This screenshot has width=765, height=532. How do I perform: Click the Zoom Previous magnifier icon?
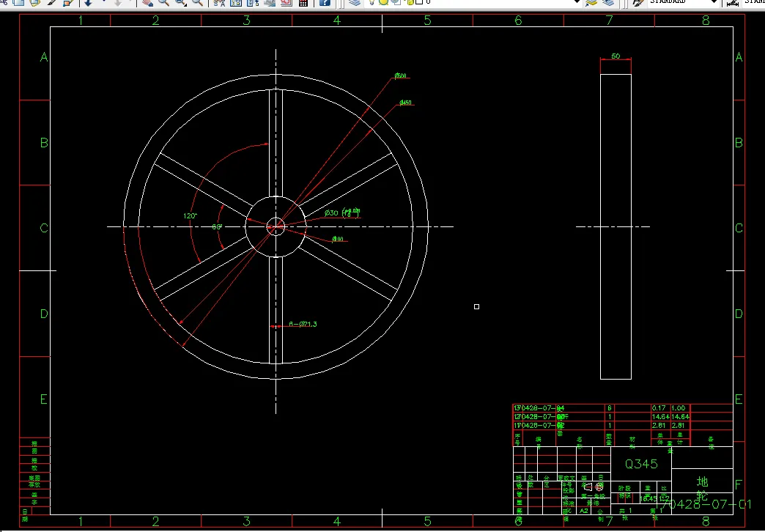[198, 3]
